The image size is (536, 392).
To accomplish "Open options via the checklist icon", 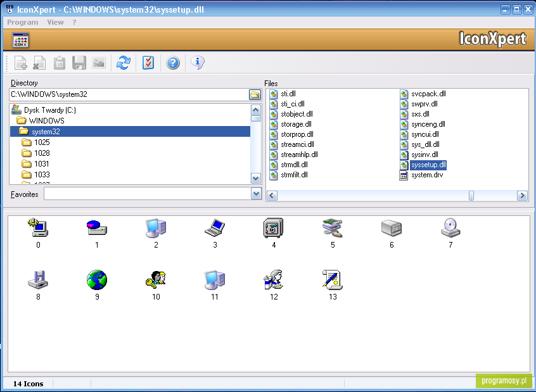I will coord(148,63).
